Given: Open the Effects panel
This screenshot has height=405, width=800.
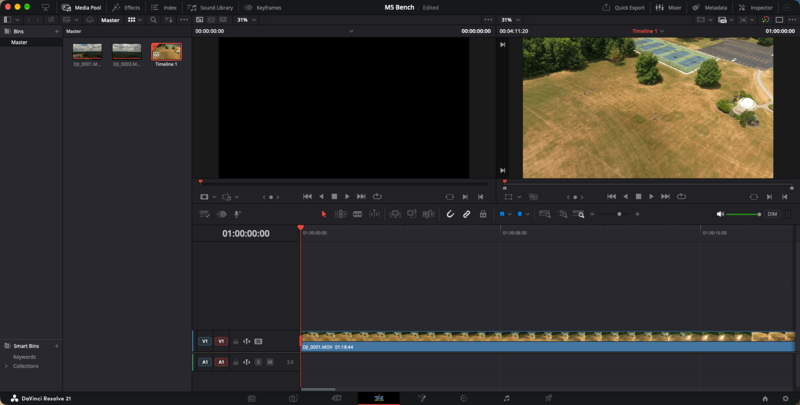Looking at the screenshot, I should (126, 8).
